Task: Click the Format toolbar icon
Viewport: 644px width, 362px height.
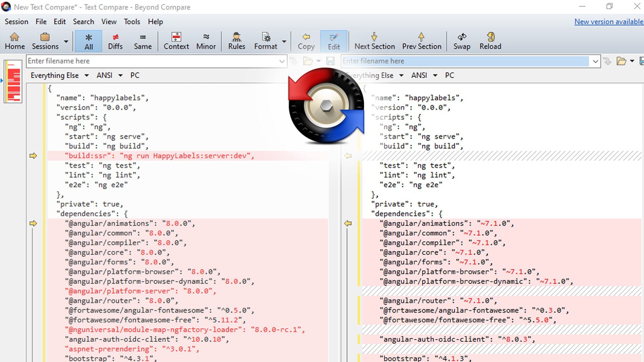Action: (x=266, y=41)
